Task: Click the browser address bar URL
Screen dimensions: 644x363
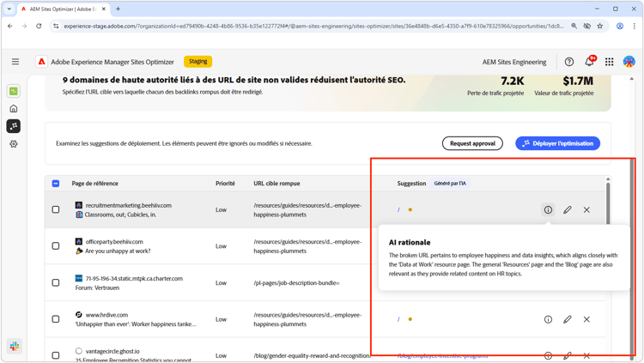Action: [313, 26]
